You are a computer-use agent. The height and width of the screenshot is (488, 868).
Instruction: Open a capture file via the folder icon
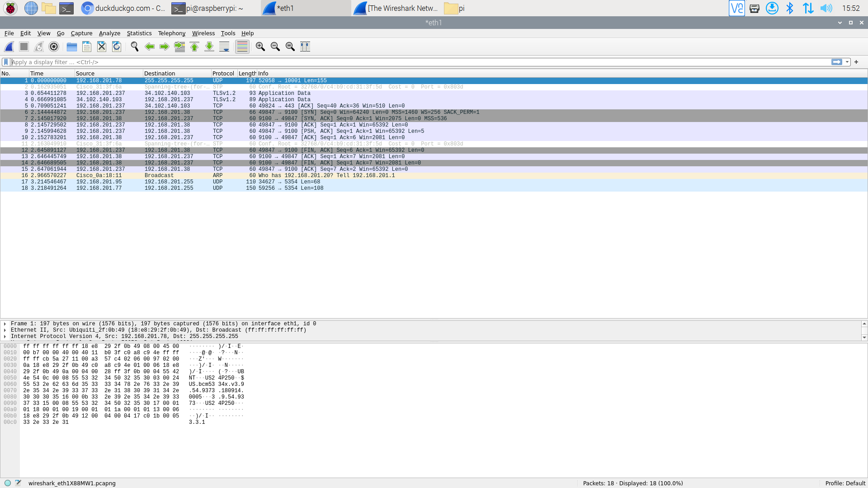pos(72,47)
